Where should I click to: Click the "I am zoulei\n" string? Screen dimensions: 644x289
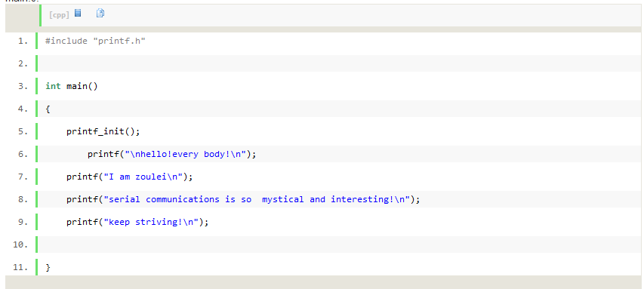143,177
